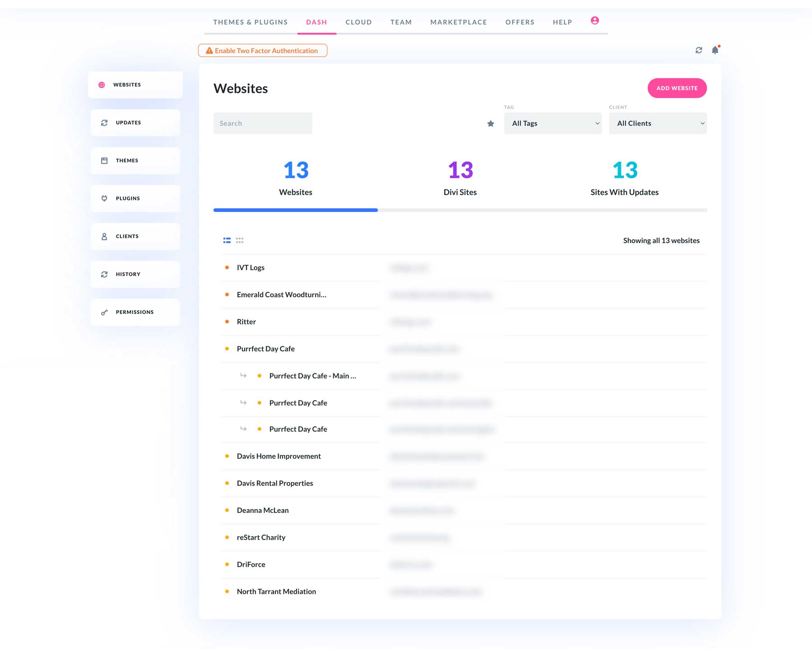Toggle list view for the websites
The image size is (812, 649).
pos(226,240)
